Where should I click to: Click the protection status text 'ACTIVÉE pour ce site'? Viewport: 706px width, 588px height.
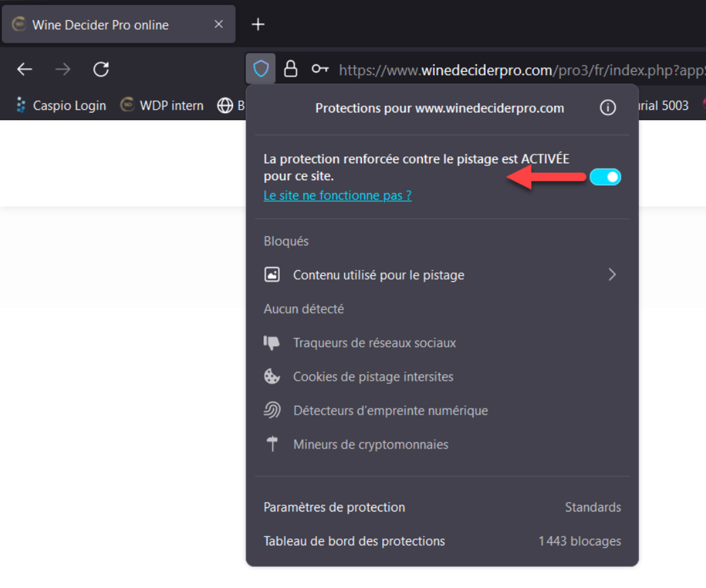coord(417,167)
